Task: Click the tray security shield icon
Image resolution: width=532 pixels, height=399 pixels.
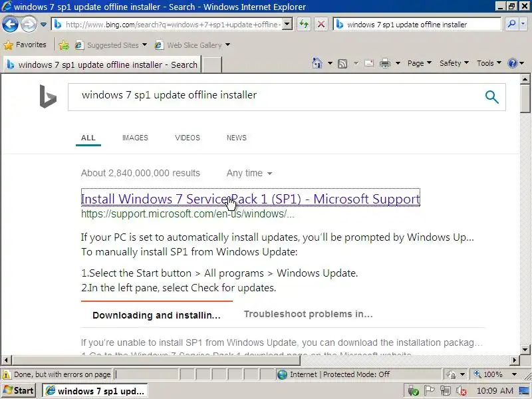Action: (x=413, y=391)
